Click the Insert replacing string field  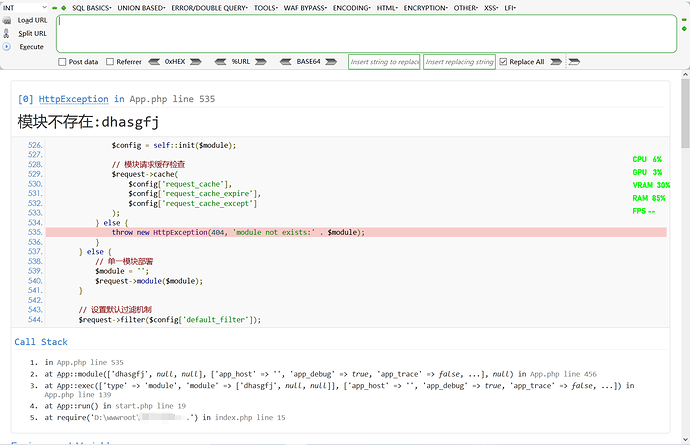(459, 62)
